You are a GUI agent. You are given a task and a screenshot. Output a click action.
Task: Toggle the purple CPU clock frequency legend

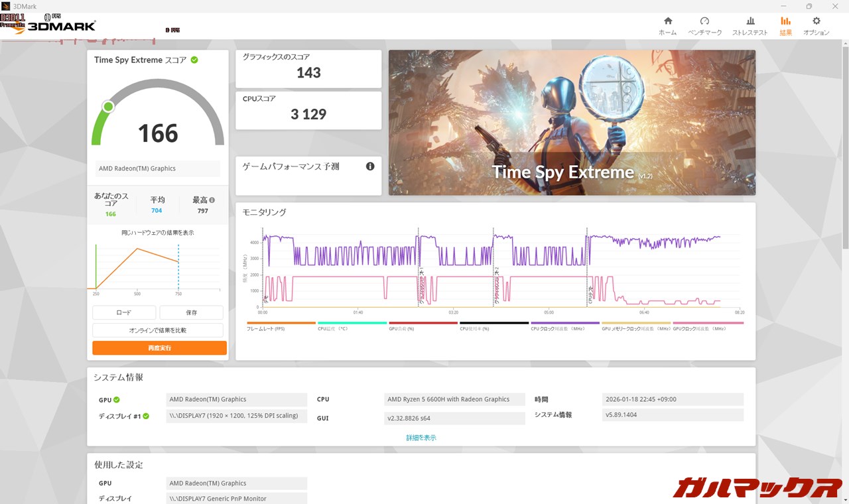(x=566, y=323)
